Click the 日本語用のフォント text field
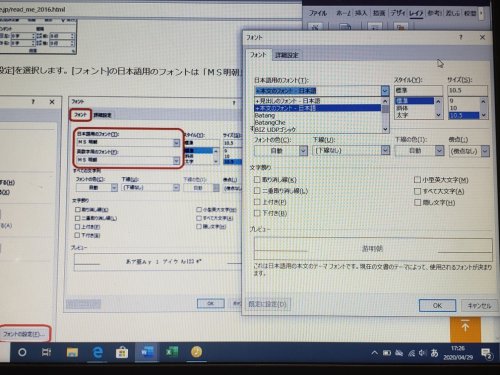 point(318,91)
